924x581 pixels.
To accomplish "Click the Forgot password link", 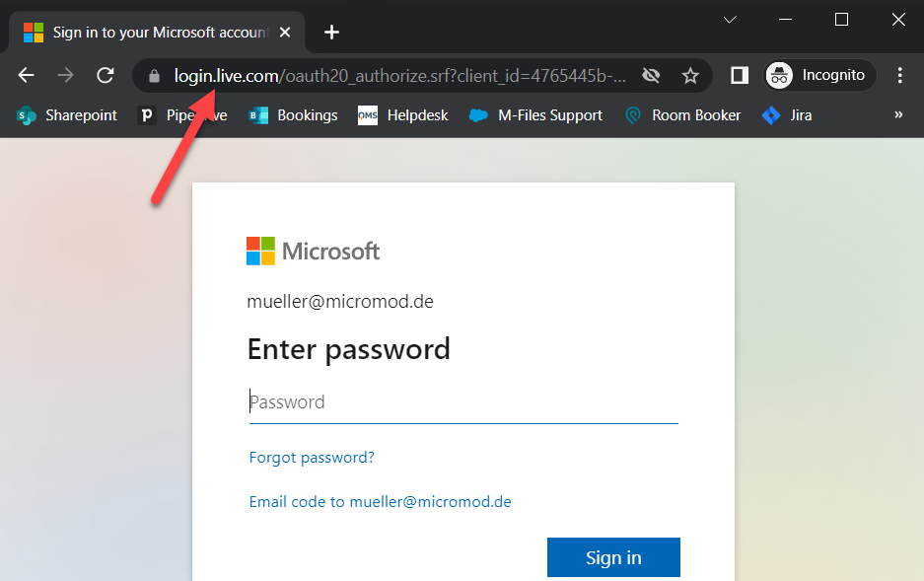I will (x=312, y=458).
